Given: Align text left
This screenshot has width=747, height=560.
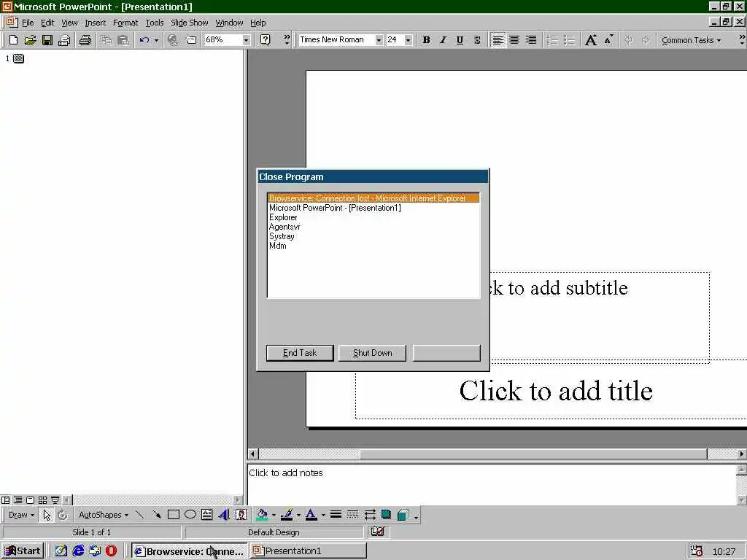Looking at the screenshot, I should tap(498, 40).
